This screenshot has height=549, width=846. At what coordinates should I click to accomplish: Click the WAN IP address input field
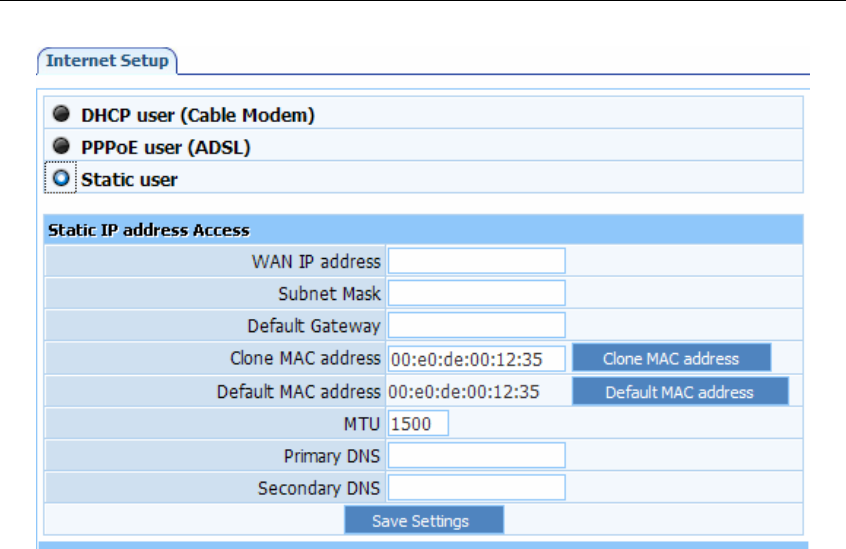click(x=476, y=261)
